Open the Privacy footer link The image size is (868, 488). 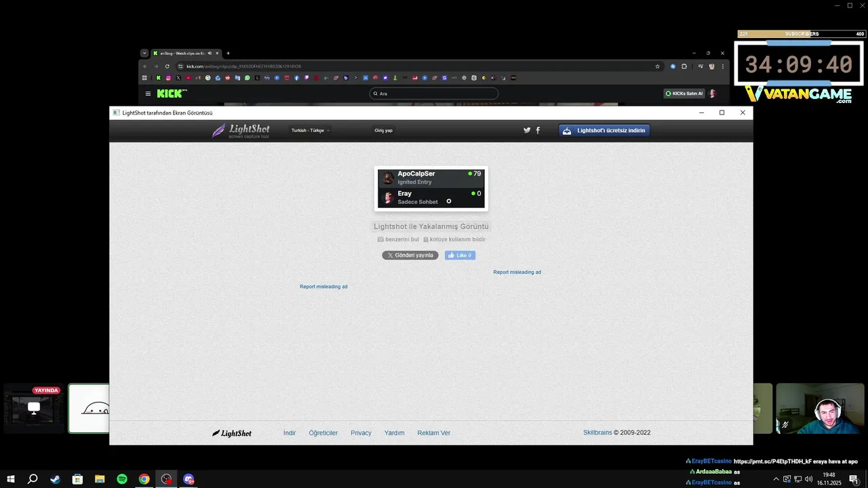pos(361,433)
